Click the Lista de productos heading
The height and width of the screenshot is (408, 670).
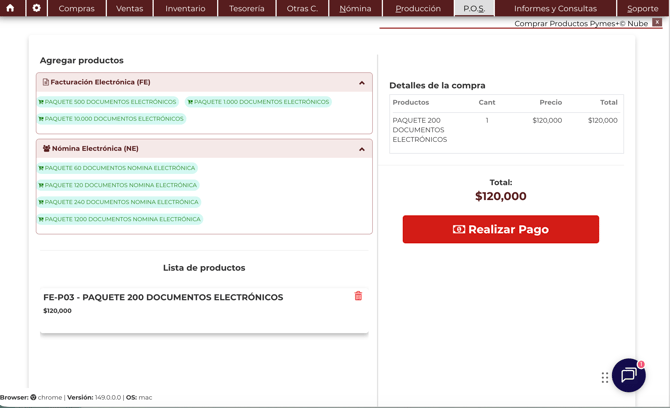204,268
